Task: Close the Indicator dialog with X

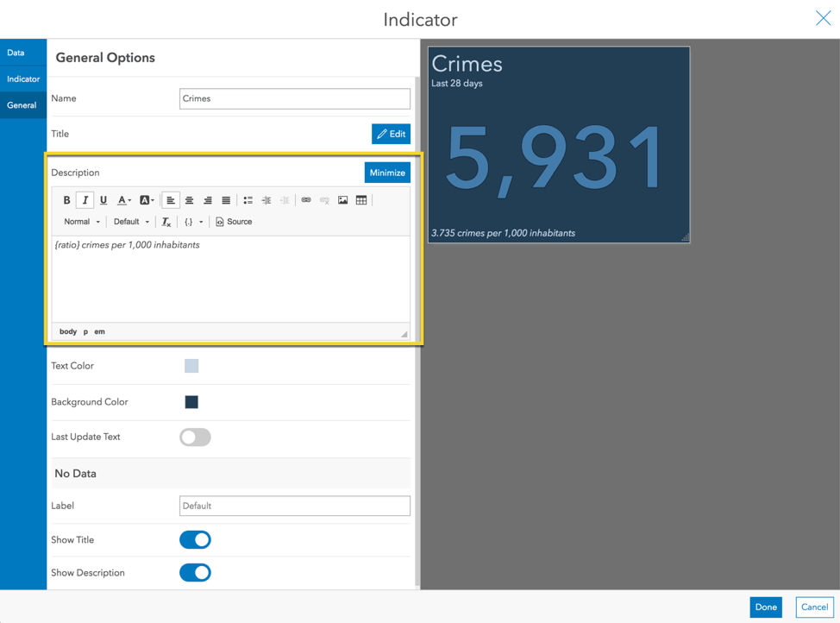Action: click(x=823, y=18)
